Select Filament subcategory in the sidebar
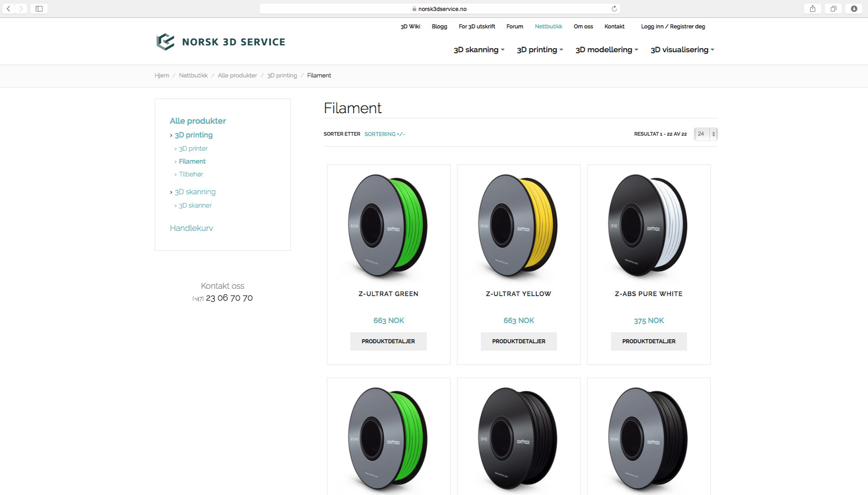Viewport: 868px width, 495px height. click(x=192, y=161)
